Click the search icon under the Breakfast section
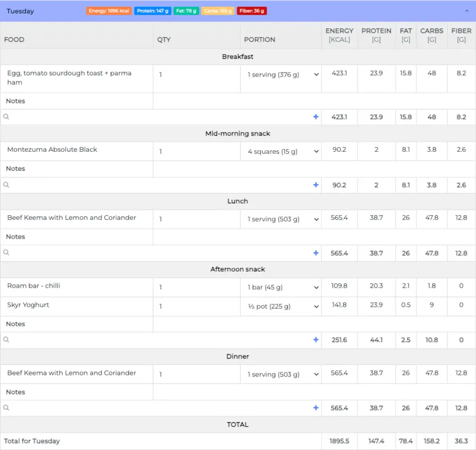476x450 pixels. (x=6, y=116)
